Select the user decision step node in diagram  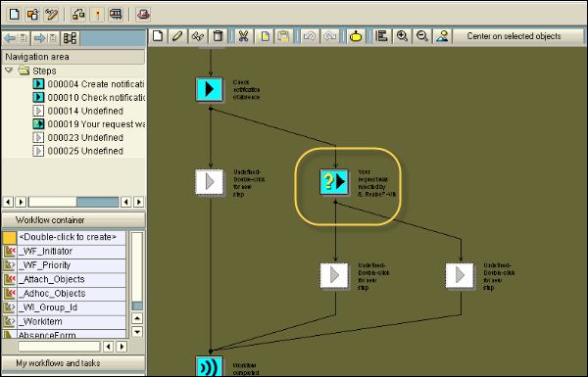(334, 182)
